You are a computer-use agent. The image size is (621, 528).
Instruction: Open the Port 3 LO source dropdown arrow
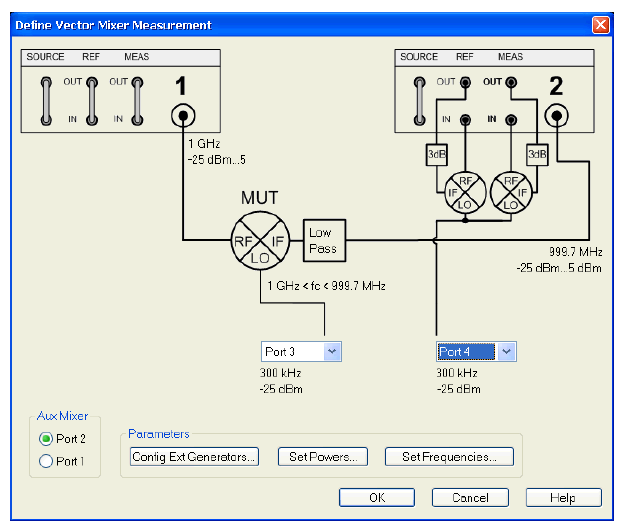click(x=332, y=351)
